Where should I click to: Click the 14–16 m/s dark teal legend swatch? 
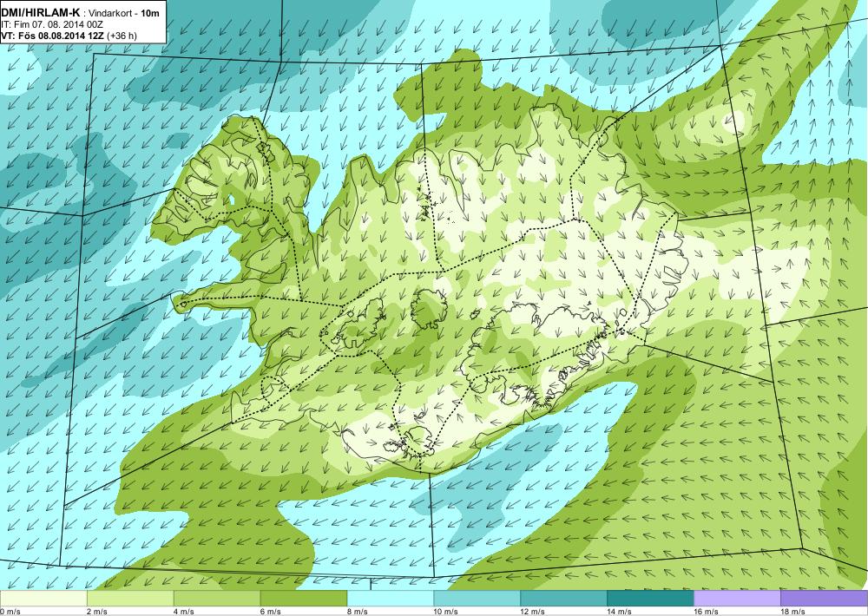click(650, 599)
